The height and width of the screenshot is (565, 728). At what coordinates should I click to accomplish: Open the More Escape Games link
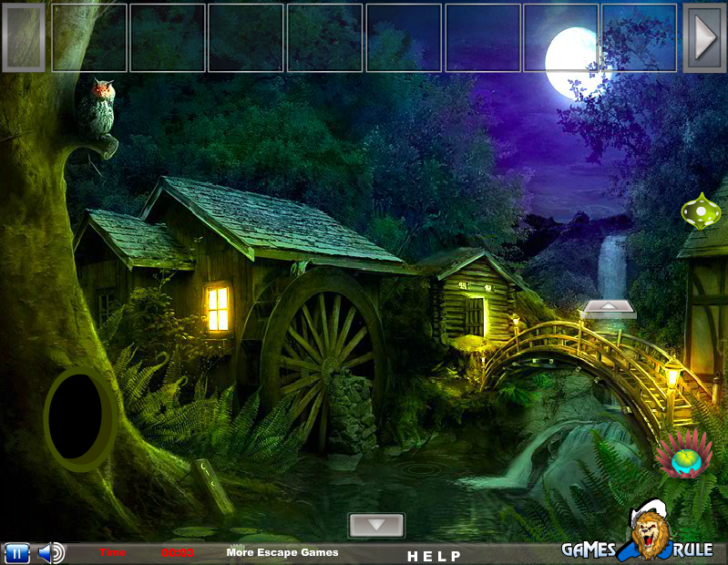[282, 552]
